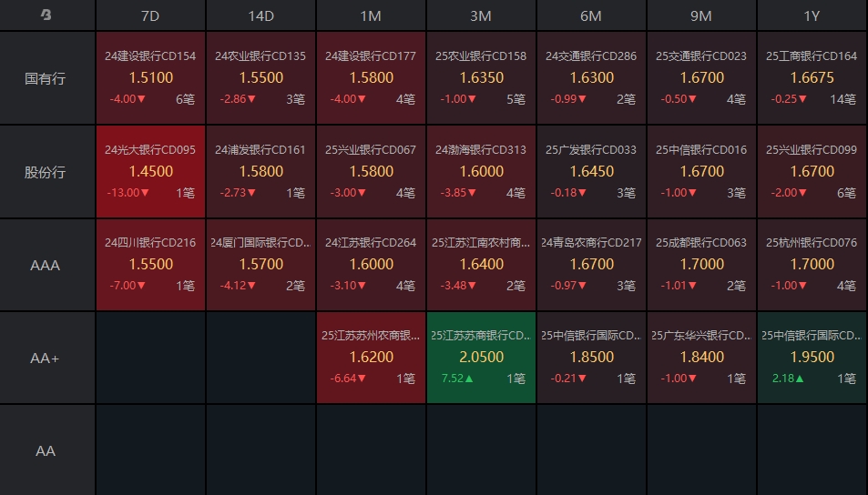Open the green 25江苏苏商银行CD cell

tap(481, 358)
